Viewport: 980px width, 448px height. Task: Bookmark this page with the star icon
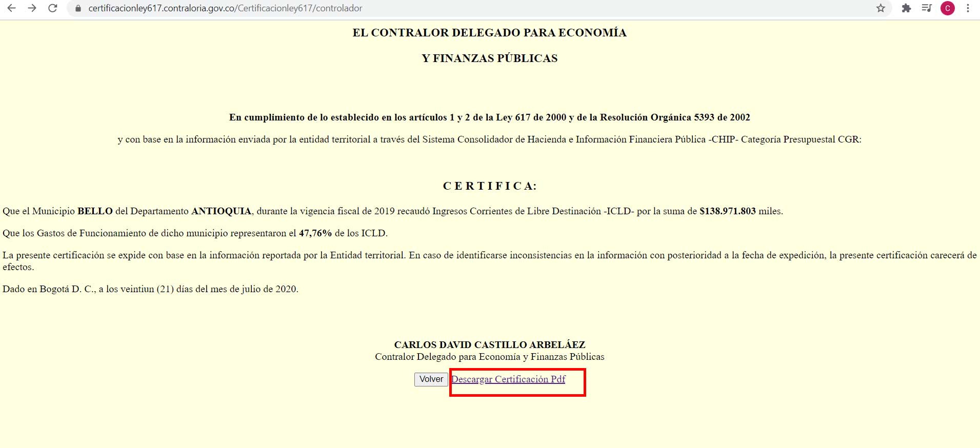pos(881,8)
